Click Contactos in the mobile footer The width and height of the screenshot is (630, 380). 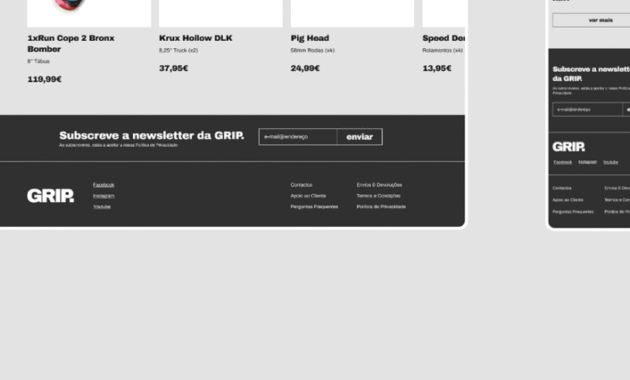562,188
